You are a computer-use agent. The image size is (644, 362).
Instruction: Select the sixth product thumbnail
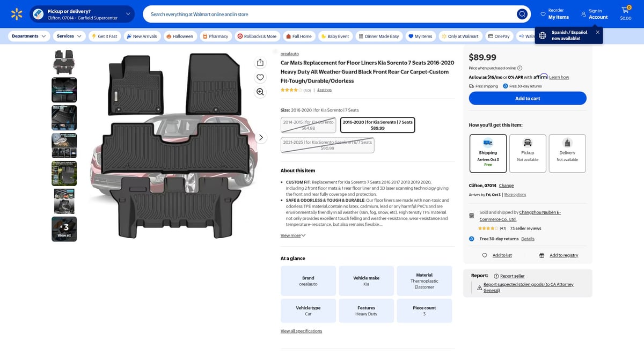(64, 201)
